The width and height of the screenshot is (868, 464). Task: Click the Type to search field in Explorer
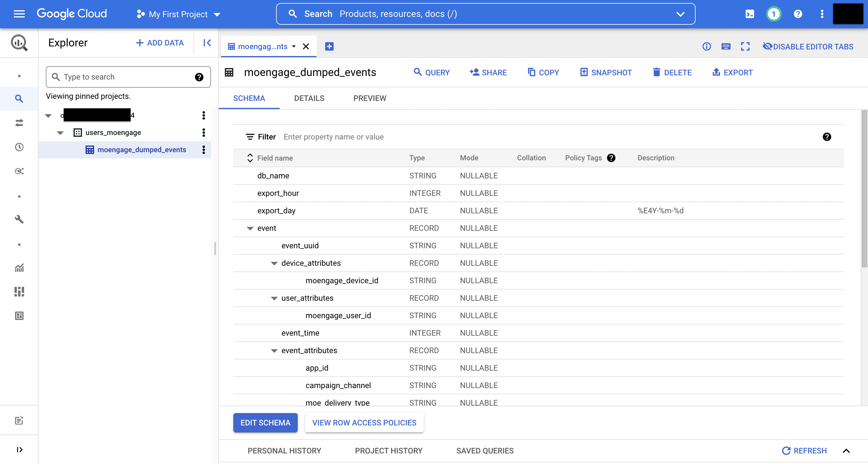click(x=128, y=77)
